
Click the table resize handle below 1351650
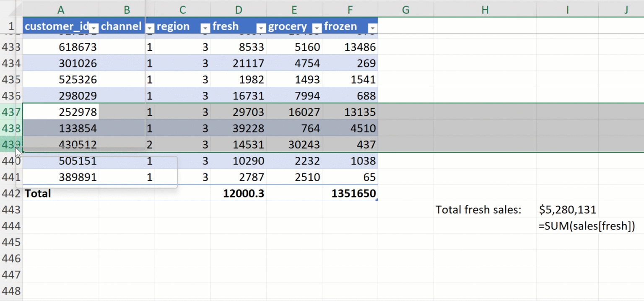pyautogui.click(x=377, y=200)
